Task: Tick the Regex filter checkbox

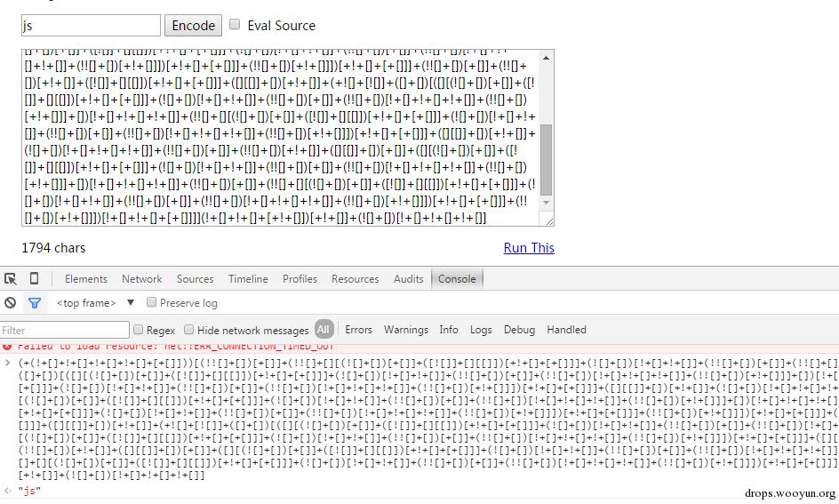Action: pyautogui.click(x=138, y=330)
